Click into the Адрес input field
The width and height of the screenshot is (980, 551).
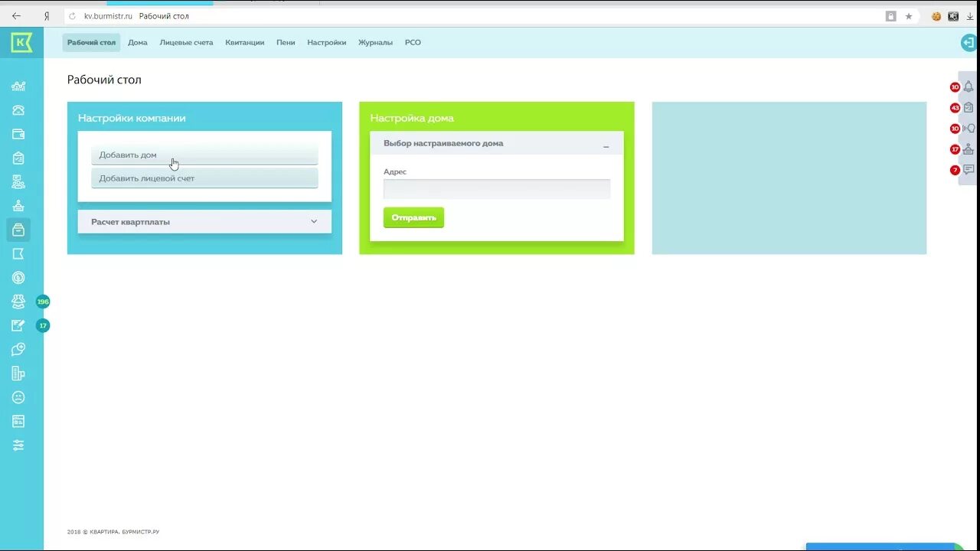point(497,189)
